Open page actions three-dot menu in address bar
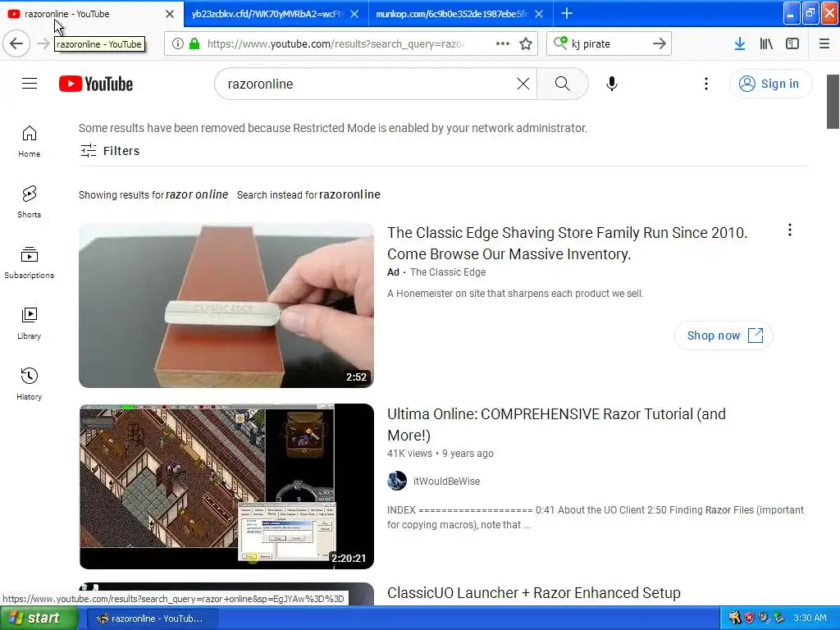The image size is (840, 630). [503, 44]
